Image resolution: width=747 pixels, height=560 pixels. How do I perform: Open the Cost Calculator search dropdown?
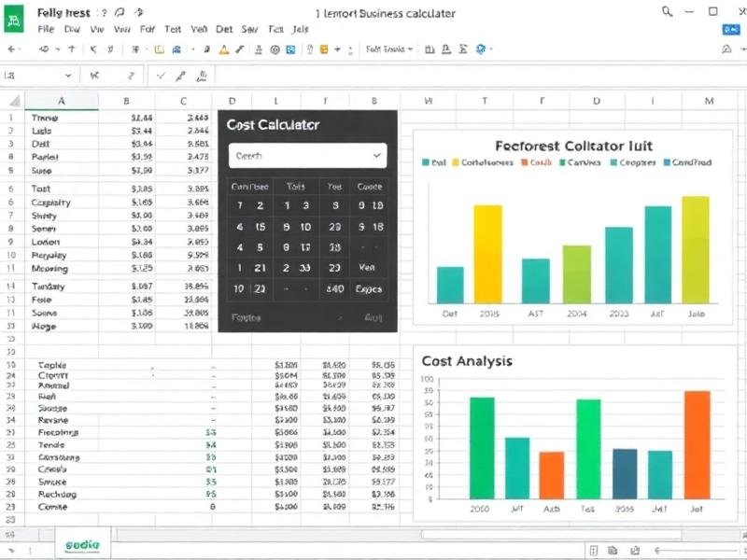tap(307, 156)
